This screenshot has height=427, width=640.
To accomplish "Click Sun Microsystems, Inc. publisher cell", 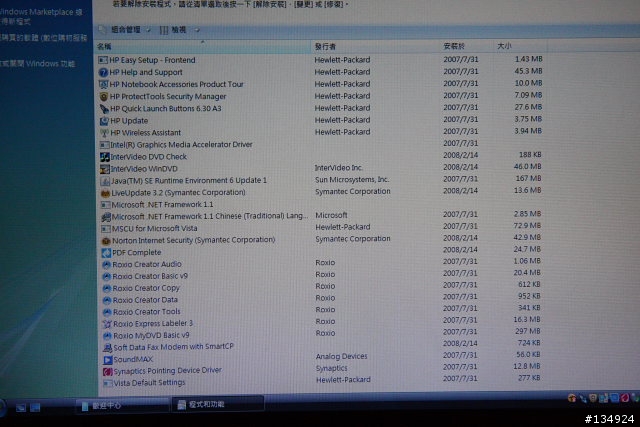I will 352,180.
